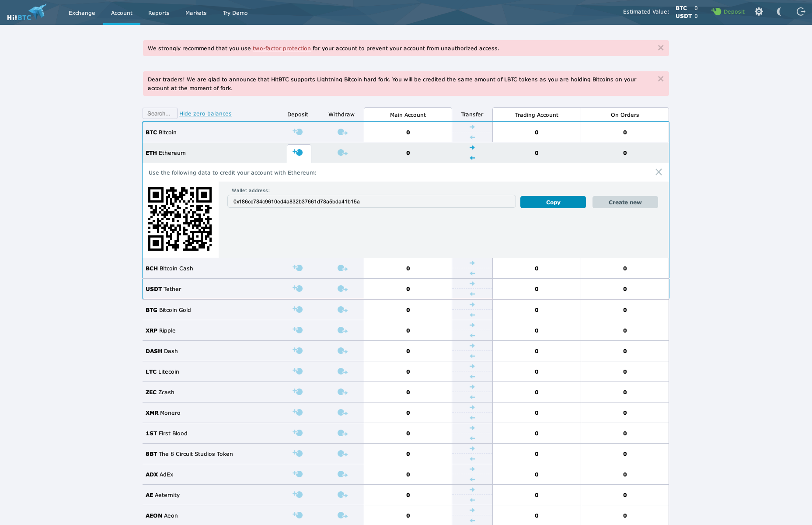Click Hide zero balances link
812x525 pixels.
tap(206, 114)
